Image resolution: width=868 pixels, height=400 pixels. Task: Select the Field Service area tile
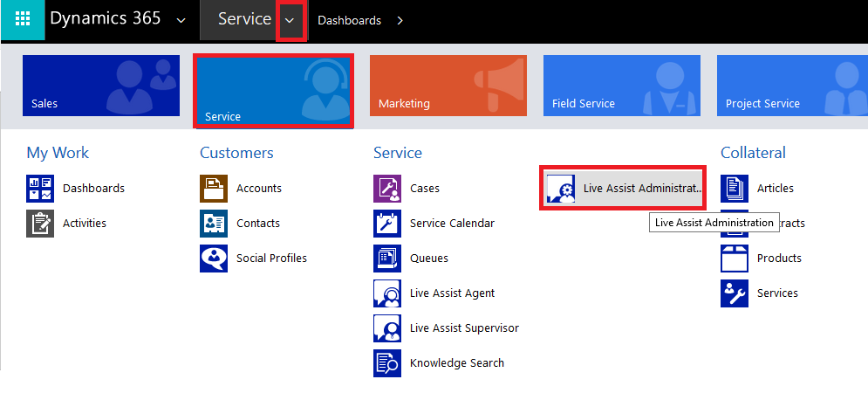coord(622,86)
